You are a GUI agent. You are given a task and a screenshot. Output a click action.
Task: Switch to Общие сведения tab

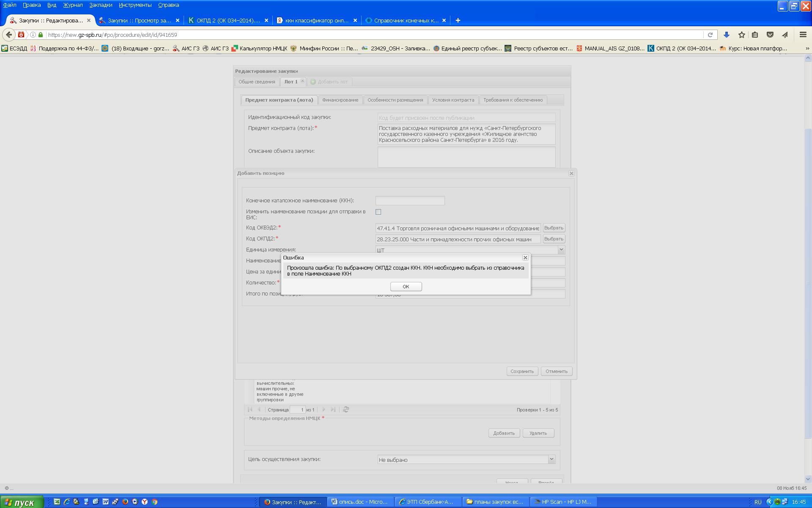(x=257, y=82)
